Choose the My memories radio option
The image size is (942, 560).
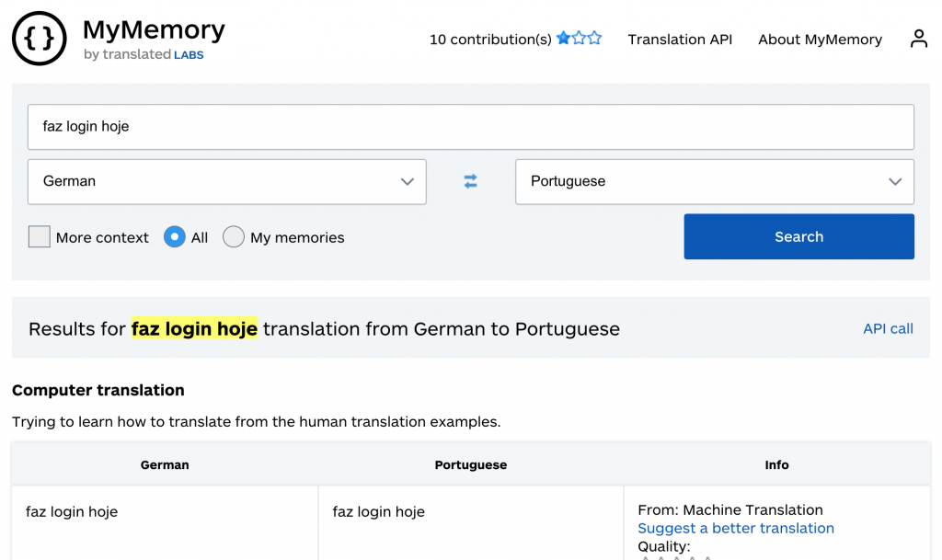tap(234, 237)
